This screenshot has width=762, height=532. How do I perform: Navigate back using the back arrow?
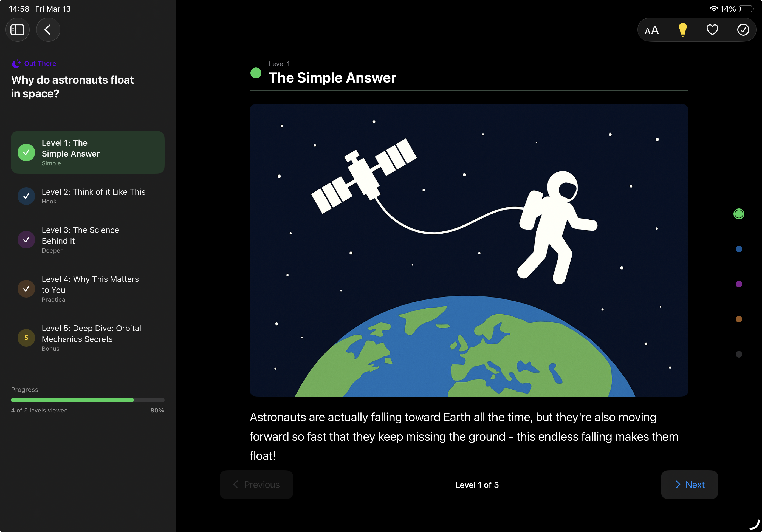coord(48,30)
